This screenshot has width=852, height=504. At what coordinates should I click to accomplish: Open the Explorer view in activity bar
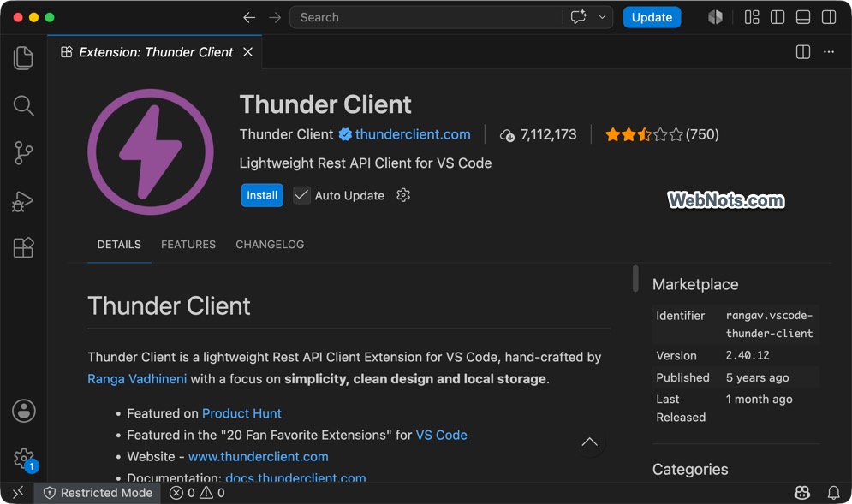23,58
